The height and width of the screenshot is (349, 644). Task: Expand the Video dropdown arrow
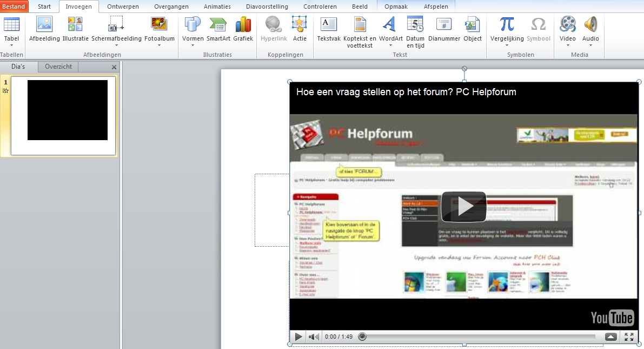pyautogui.click(x=568, y=45)
